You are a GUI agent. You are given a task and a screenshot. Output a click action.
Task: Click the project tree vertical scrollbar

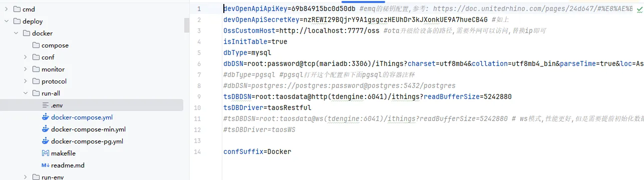(x=187, y=25)
